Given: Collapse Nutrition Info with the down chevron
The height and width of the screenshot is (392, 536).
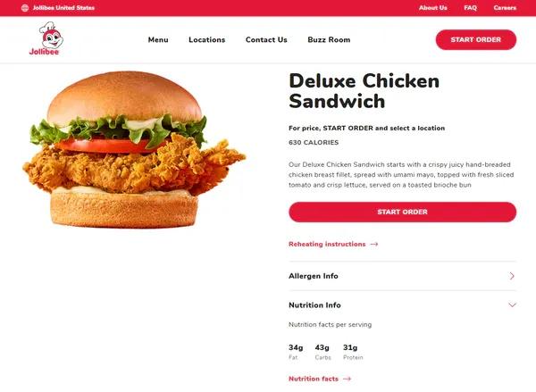Looking at the screenshot, I should point(512,304).
